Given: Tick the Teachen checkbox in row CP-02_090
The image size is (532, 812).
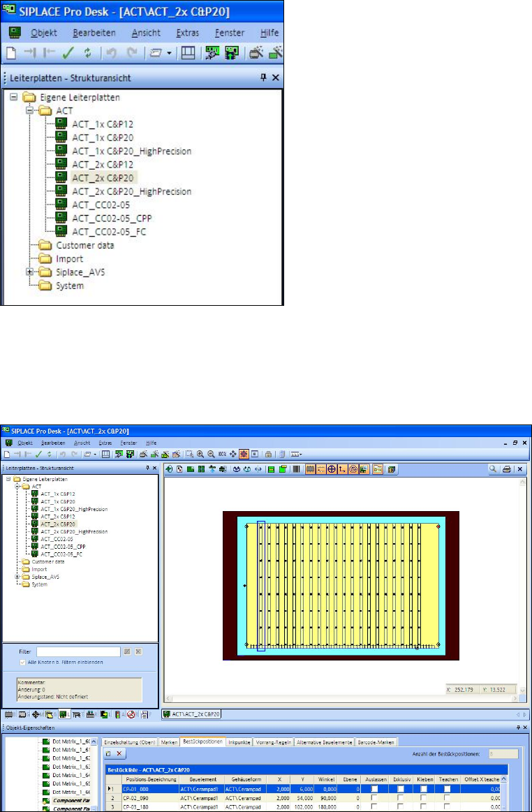Looking at the screenshot, I should point(447,798).
